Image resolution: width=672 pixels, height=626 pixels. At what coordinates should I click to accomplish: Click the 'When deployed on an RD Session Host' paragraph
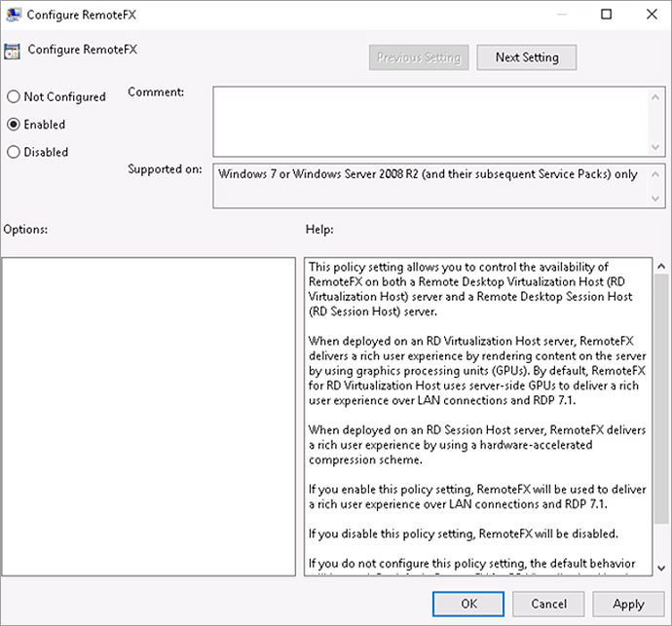click(477, 445)
